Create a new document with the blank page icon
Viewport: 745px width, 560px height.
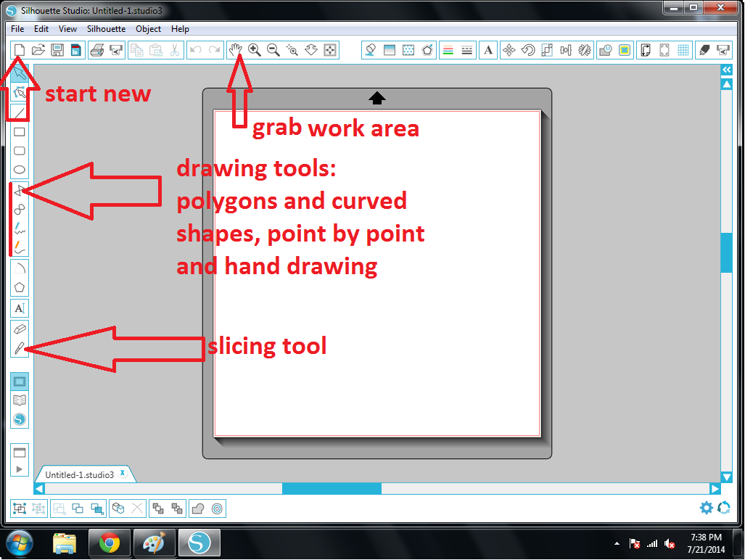[x=20, y=50]
